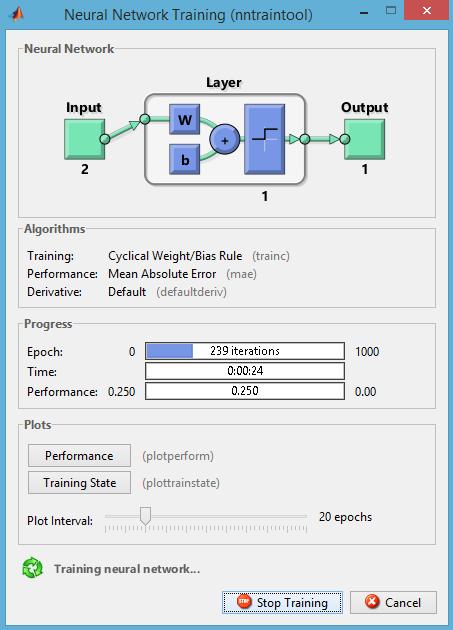Click the "Neural Network Training (nntraintool)" window title
This screenshot has height=630, width=453.
[x=188, y=15]
